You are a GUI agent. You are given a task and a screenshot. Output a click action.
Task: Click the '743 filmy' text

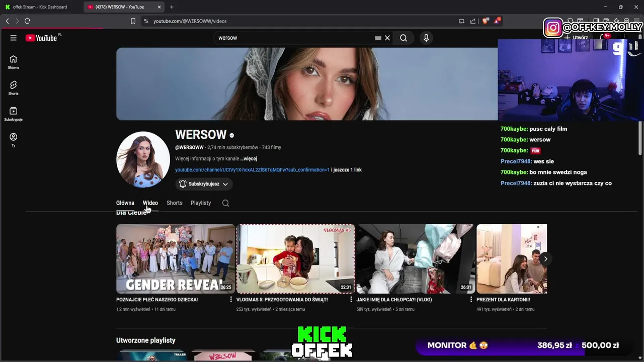point(272,147)
